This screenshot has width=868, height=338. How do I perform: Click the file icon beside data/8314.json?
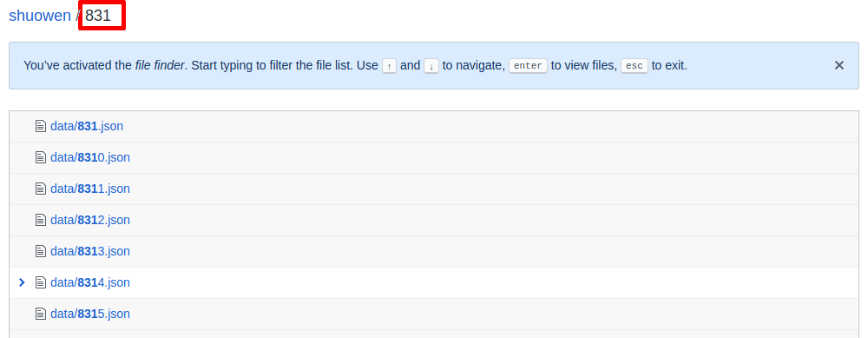41,282
